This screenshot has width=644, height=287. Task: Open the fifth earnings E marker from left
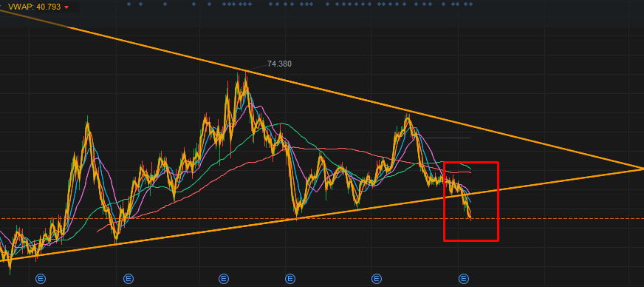tap(376, 279)
